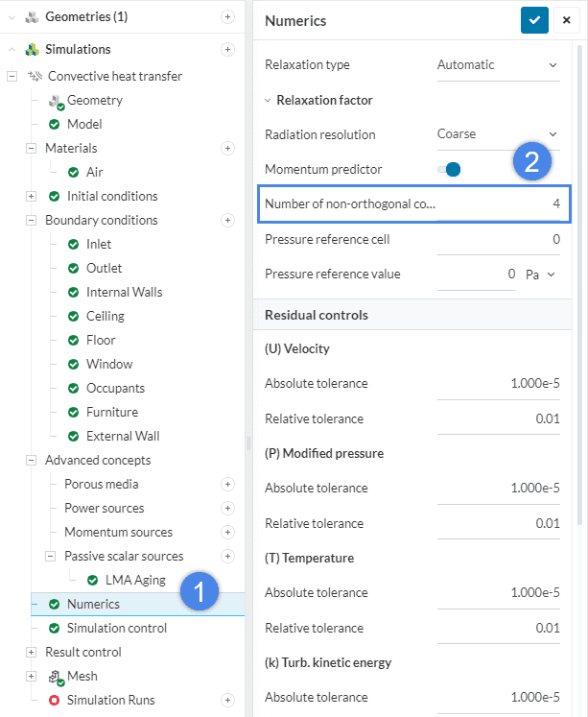Collapse the Relaxation factor section

click(x=269, y=100)
